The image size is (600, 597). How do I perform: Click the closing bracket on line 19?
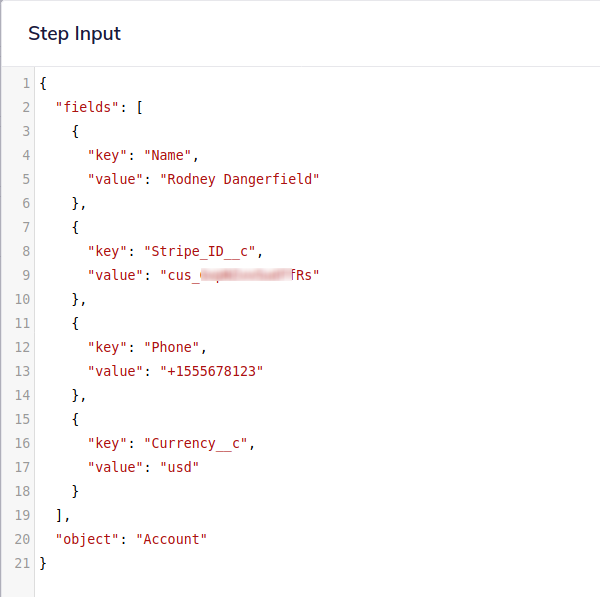coord(60,515)
